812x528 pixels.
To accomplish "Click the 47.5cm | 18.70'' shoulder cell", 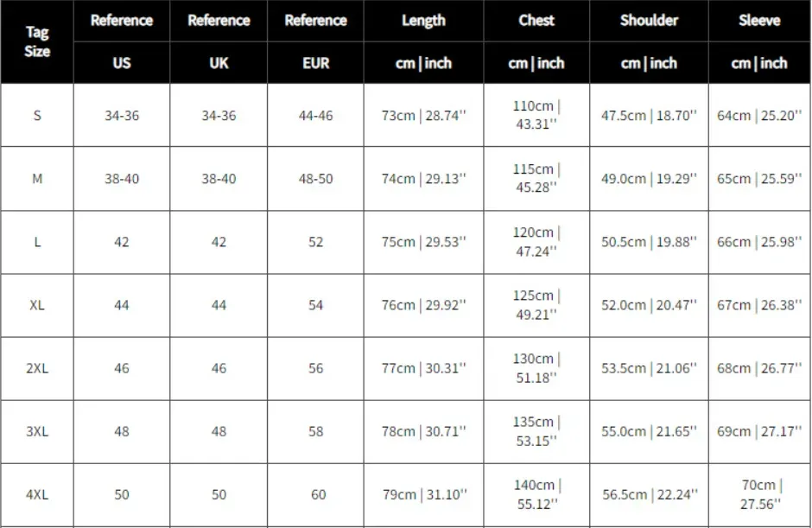I will 649,115.
